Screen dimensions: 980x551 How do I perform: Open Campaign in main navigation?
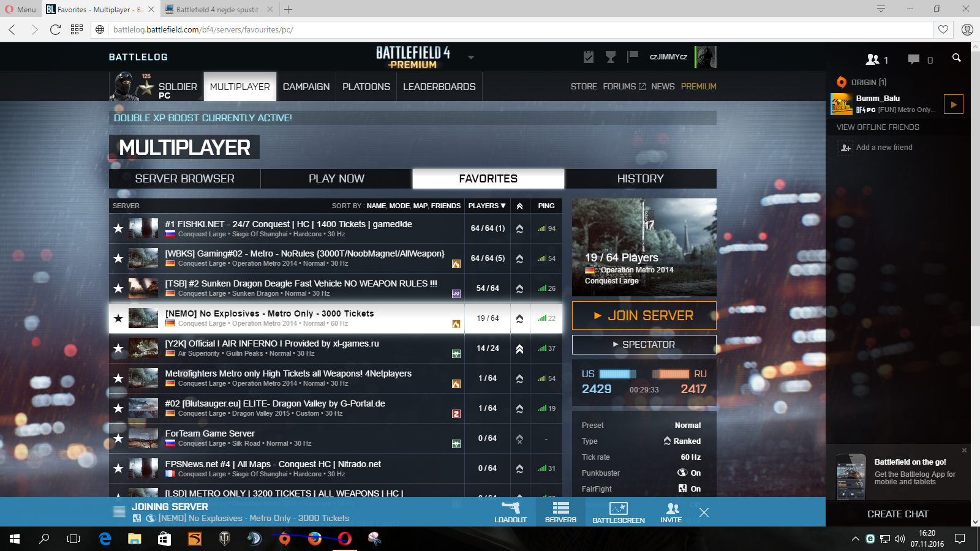(306, 87)
